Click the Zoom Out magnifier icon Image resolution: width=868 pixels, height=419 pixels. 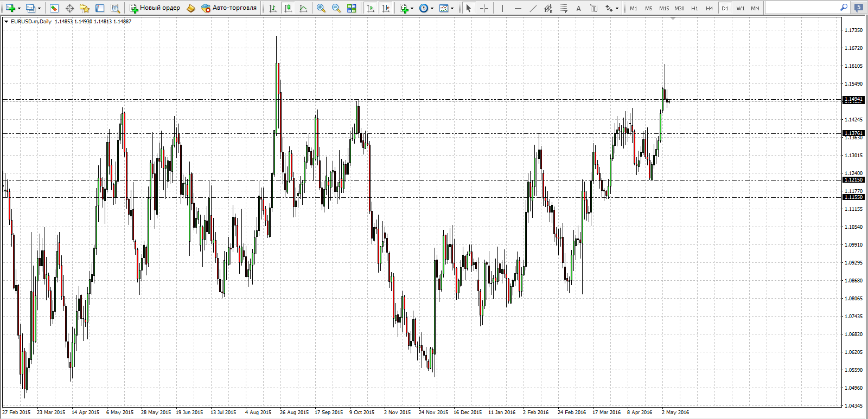pyautogui.click(x=336, y=8)
